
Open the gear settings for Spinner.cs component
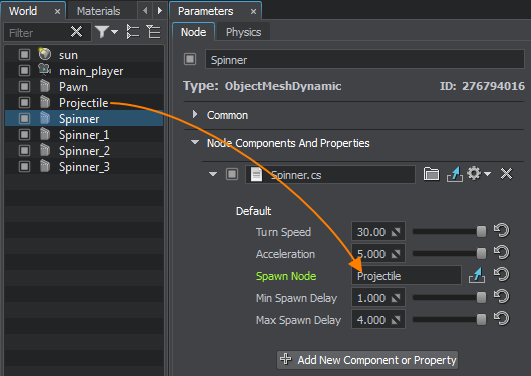(479, 174)
